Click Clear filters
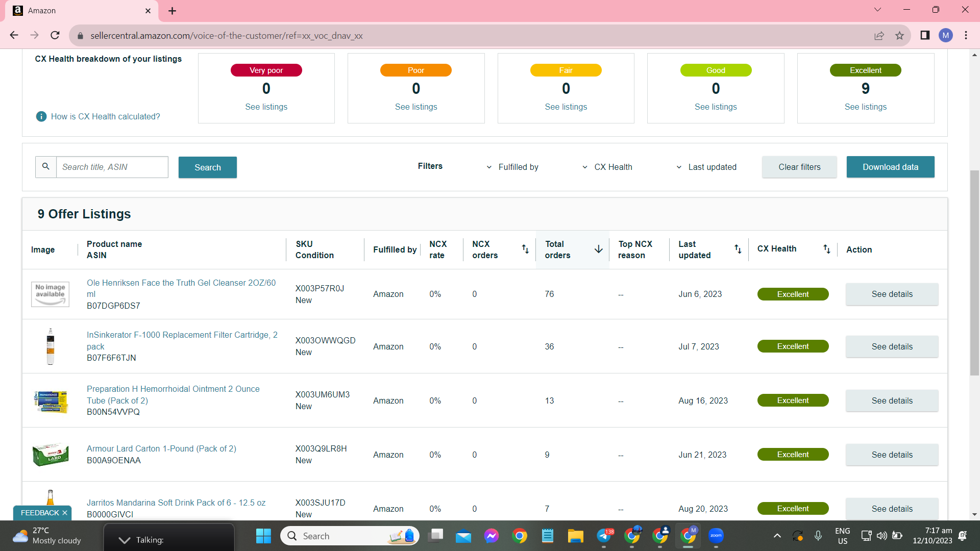Screen dimensions: 980x551 [799, 167]
